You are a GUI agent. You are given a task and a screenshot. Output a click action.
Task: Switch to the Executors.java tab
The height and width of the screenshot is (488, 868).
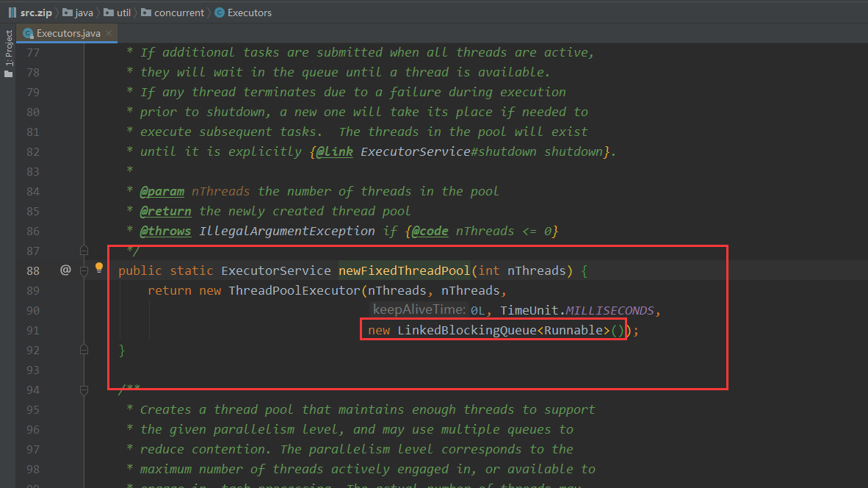pyautogui.click(x=68, y=33)
